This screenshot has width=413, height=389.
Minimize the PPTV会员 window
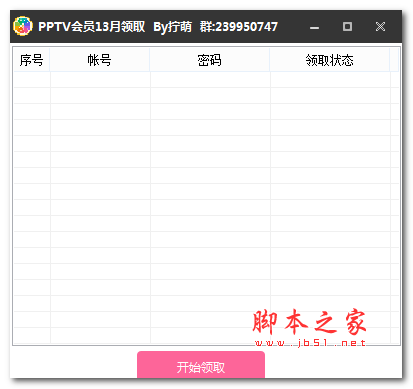pos(314,27)
